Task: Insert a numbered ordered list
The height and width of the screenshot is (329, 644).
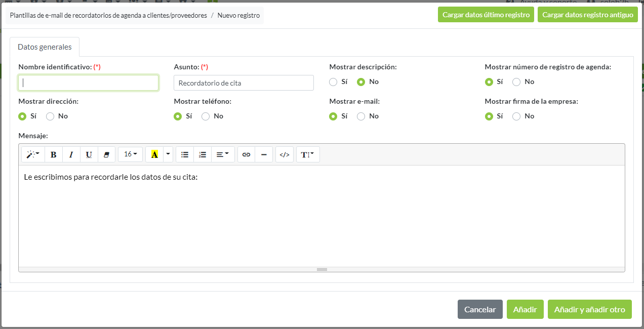Action: pos(203,154)
